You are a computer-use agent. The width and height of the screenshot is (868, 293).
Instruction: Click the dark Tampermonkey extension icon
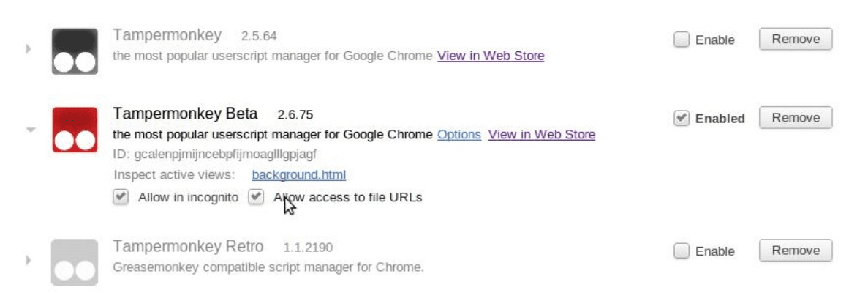75,51
